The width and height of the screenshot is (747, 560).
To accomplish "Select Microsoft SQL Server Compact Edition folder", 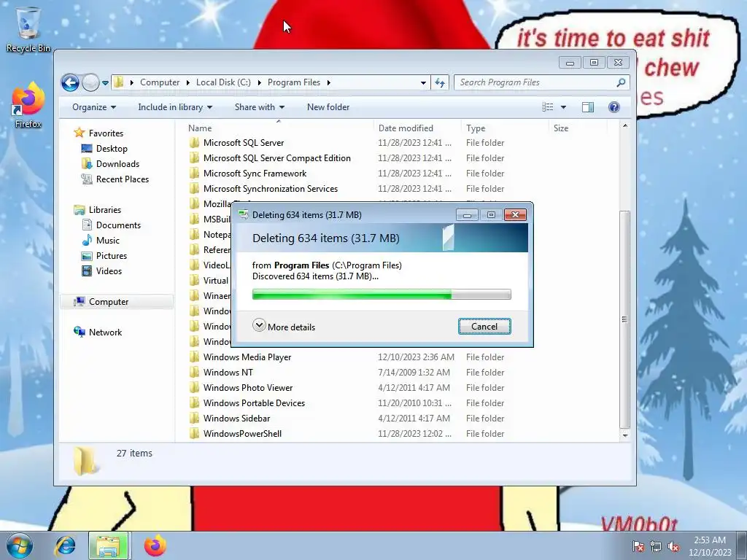I will click(x=276, y=158).
